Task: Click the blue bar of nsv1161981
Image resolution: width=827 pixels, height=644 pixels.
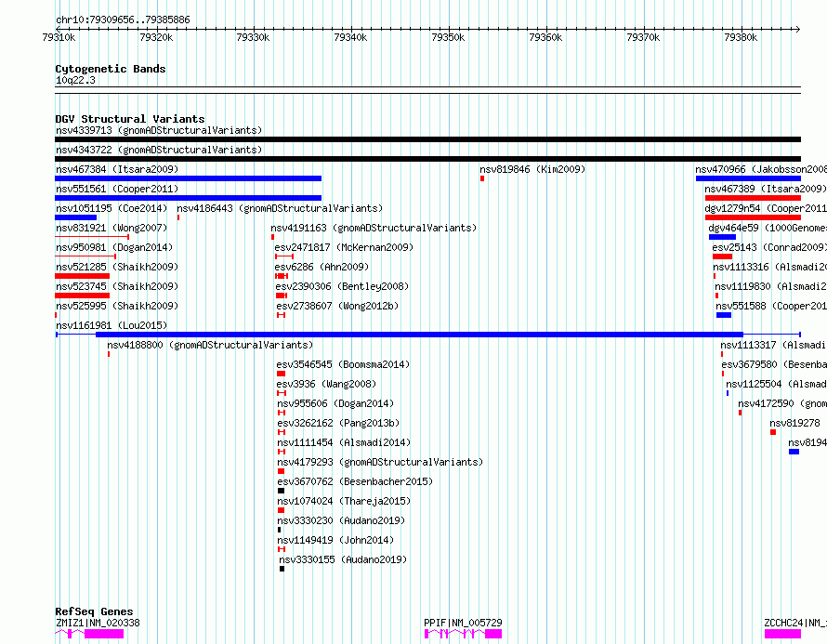Action: (x=419, y=335)
